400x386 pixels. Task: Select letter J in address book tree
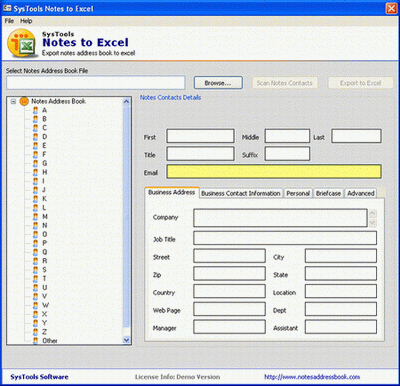click(44, 190)
